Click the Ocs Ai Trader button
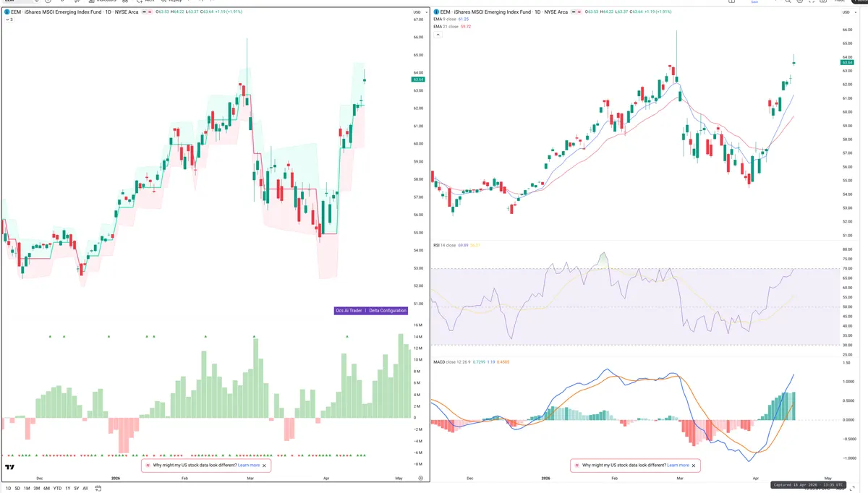Viewport: 868px width, 493px height. (x=349, y=311)
